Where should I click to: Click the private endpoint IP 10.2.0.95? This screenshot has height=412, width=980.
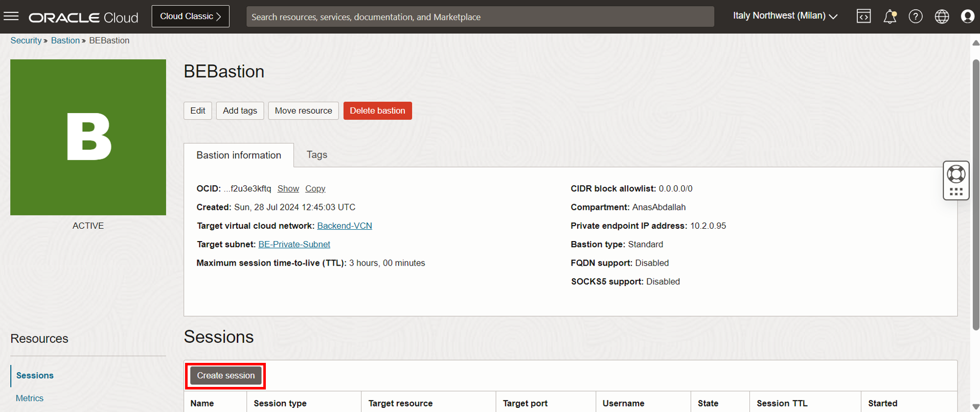pyautogui.click(x=708, y=226)
